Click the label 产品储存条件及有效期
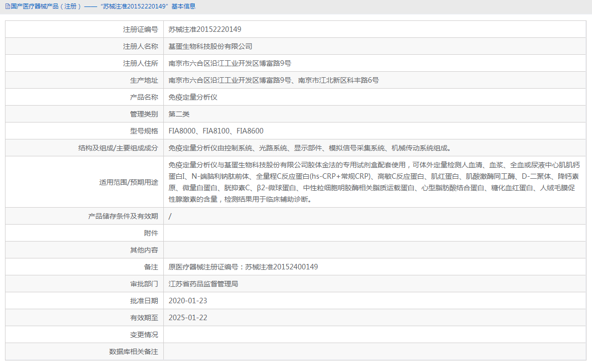Screen dimensions: 592x364 click(x=123, y=216)
